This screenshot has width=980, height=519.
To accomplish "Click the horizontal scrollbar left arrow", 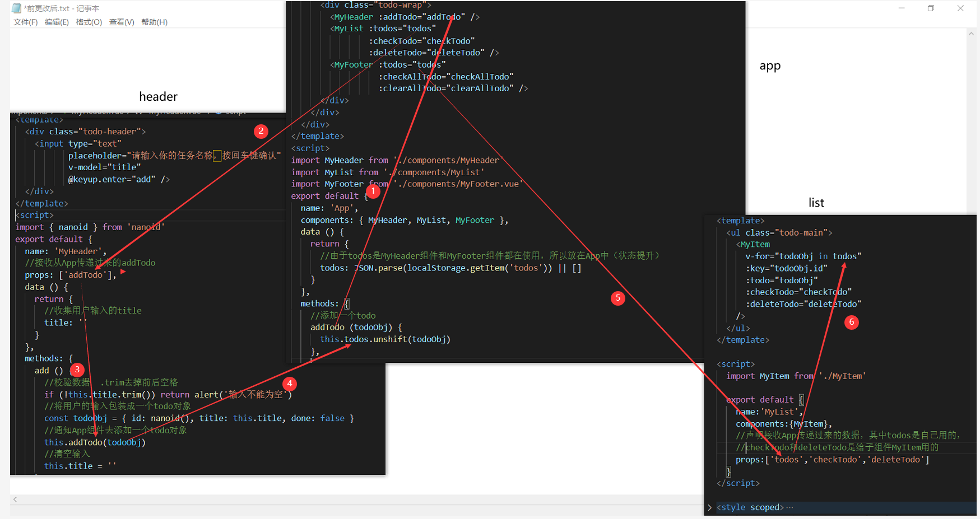I will [15, 499].
